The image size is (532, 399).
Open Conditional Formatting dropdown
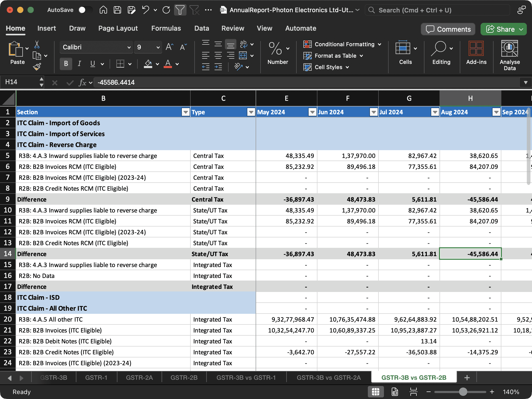pyautogui.click(x=342, y=44)
